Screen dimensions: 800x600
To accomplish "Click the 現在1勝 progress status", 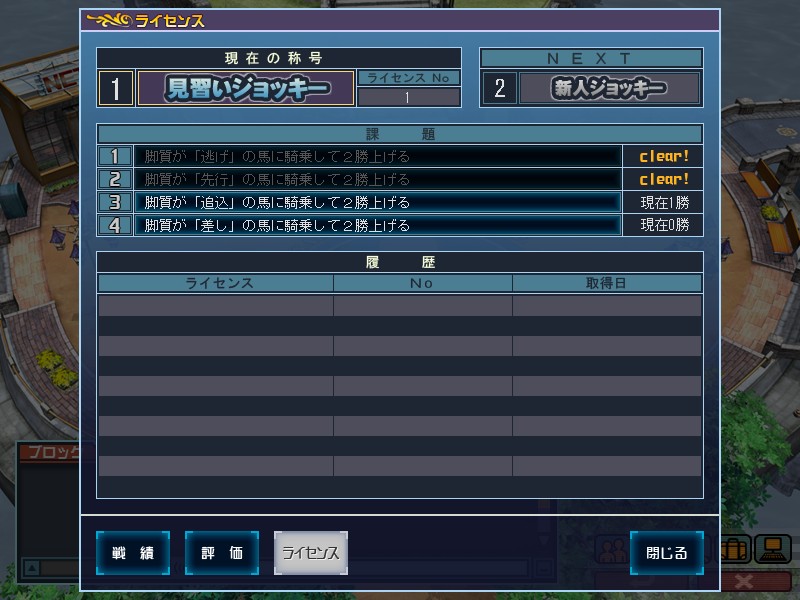I will 664,203.
